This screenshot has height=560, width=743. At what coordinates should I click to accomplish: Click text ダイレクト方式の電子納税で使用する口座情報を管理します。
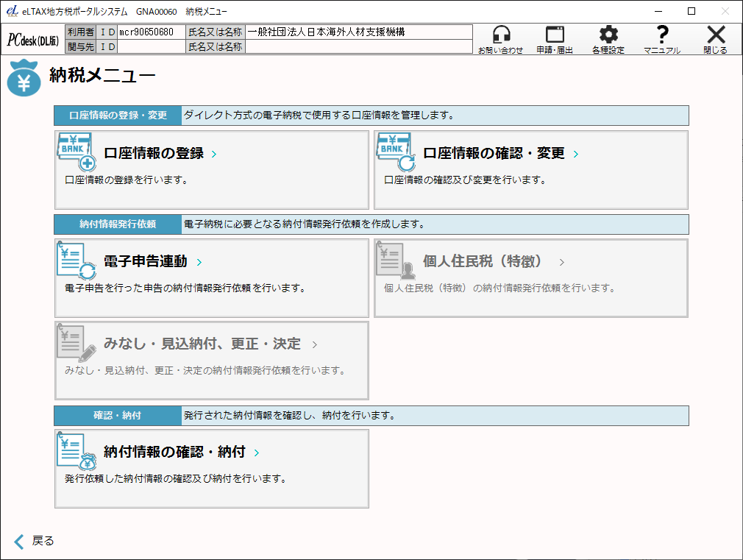(x=319, y=116)
